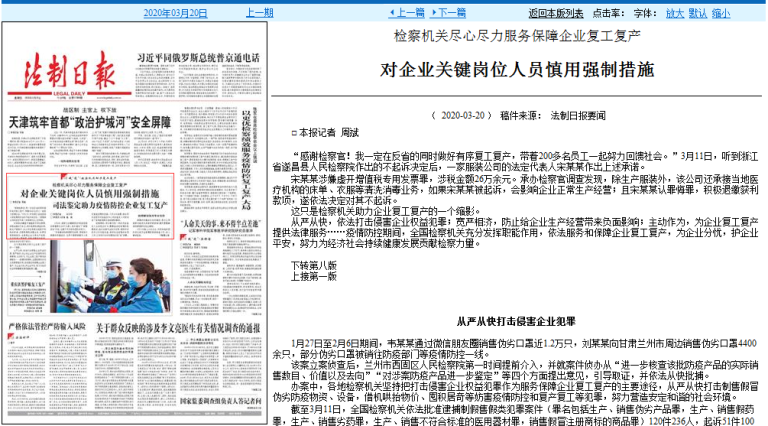Click text 下转第八版
The image size is (768, 426).
pyautogui.click(x=314, y=265)
